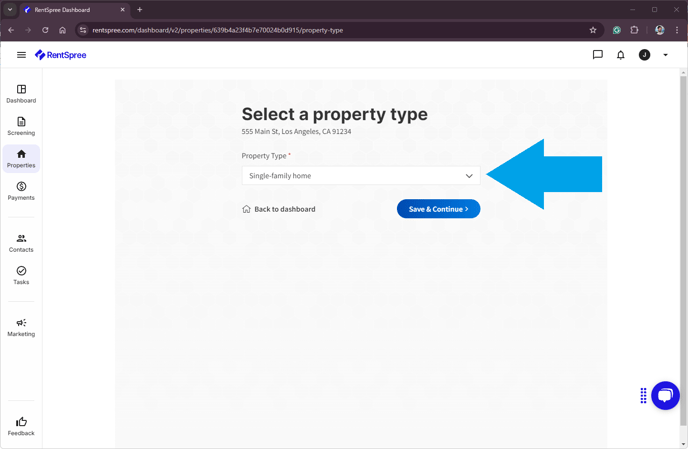Select Properties in sidebar

[21, 159]
